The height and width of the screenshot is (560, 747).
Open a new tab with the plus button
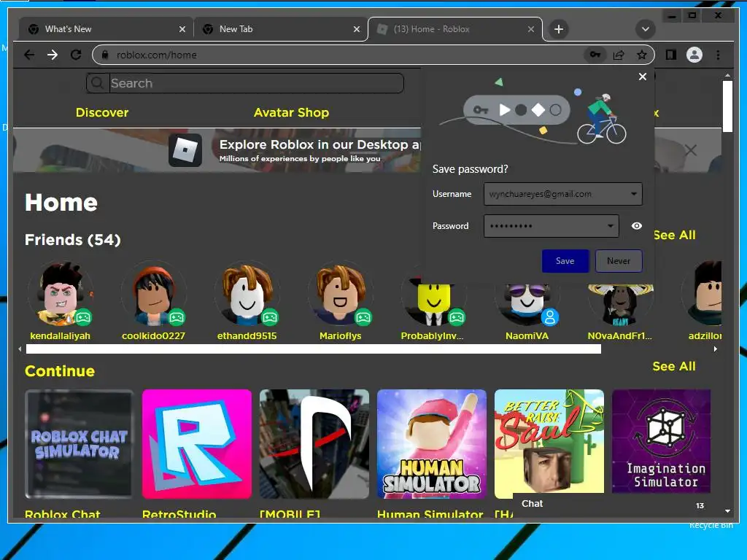[x=559, y=29]
